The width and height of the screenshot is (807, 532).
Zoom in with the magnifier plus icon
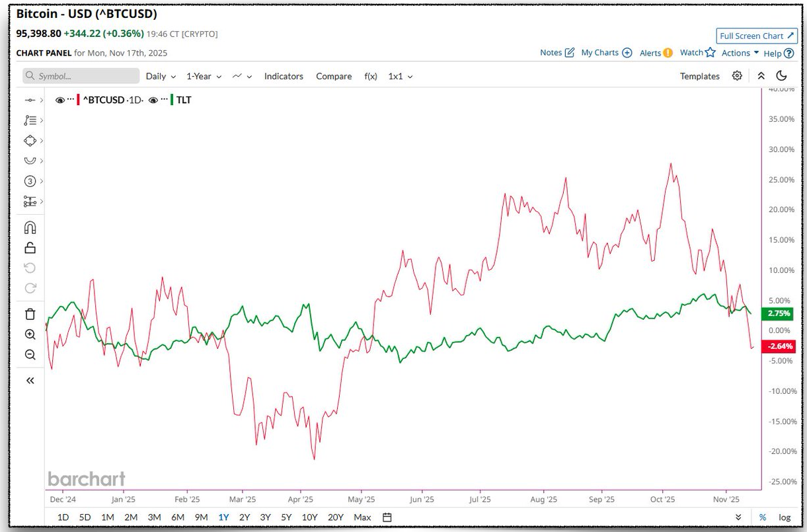[x=30, y=334]
